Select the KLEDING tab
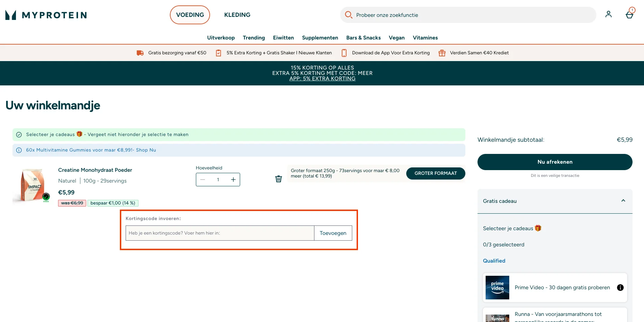This screenshot has height=322, width=644. [237, 15]
